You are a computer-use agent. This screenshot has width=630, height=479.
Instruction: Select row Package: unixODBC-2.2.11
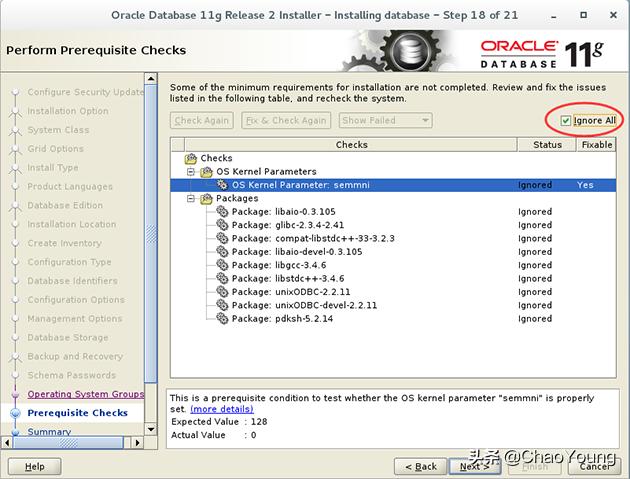[393, 292]
